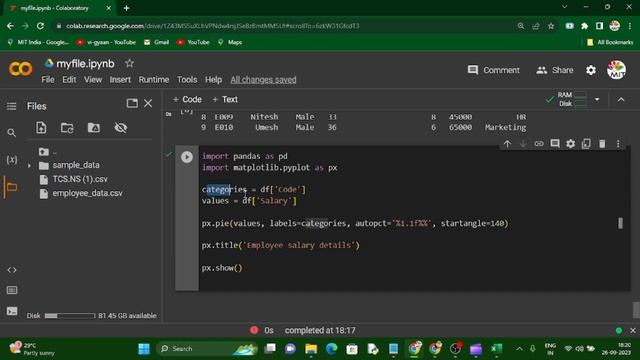Toggle hidden files visibility
This screenshot has height=360, width=640.
click(x=120, y=128)
